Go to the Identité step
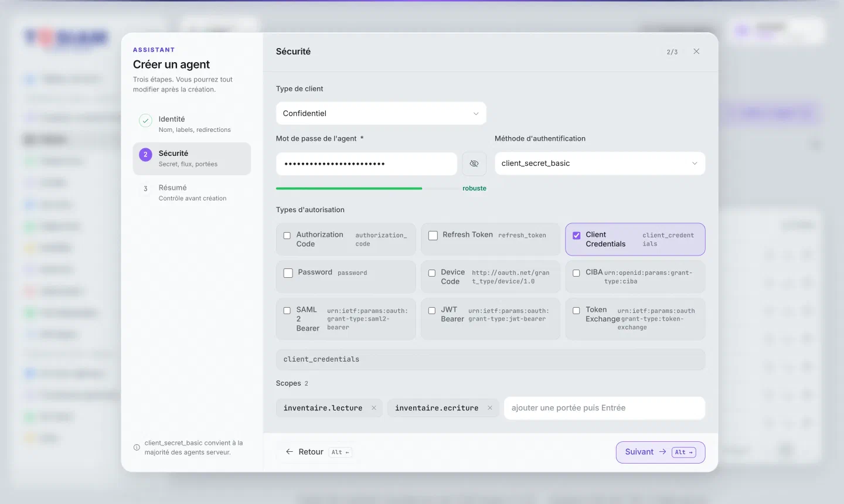This screenshot has height=504, width=844. click(x=192, y=124)
